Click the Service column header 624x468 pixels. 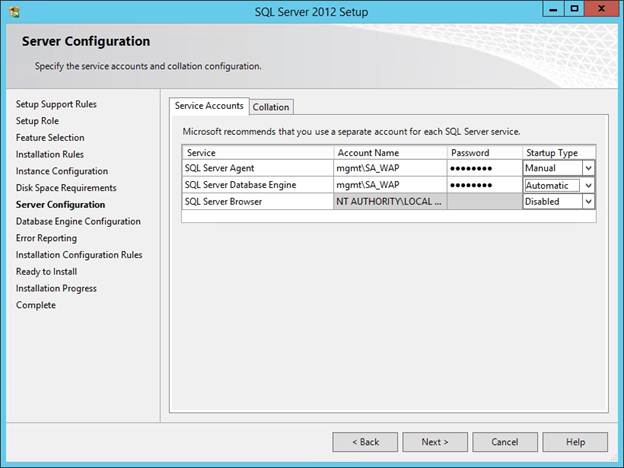coord(257,153)
